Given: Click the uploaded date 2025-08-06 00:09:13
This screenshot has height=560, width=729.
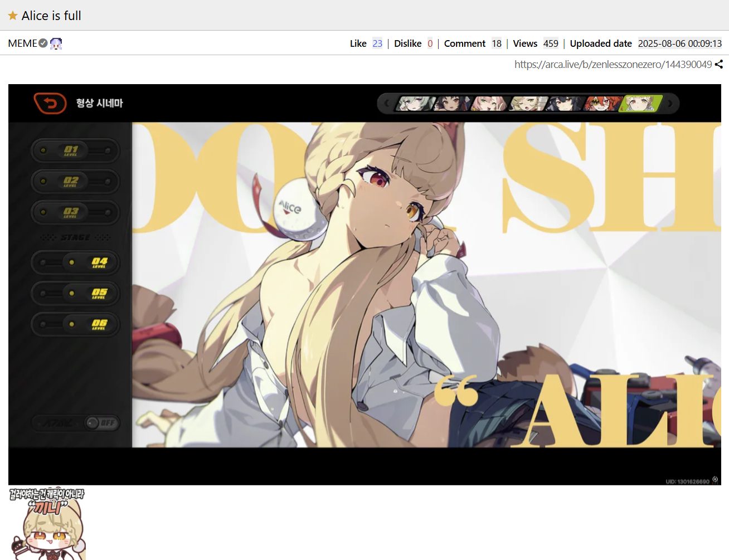Looking at the screenshot, I should pos(680,43).
